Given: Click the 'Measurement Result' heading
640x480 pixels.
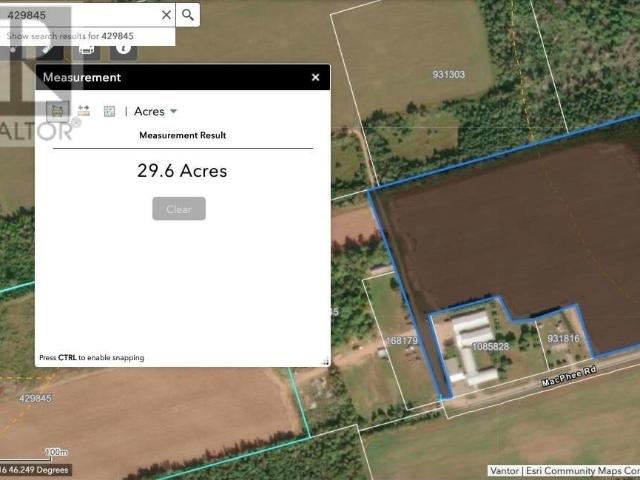Looking at the screenshot, I should click(182, 135).
